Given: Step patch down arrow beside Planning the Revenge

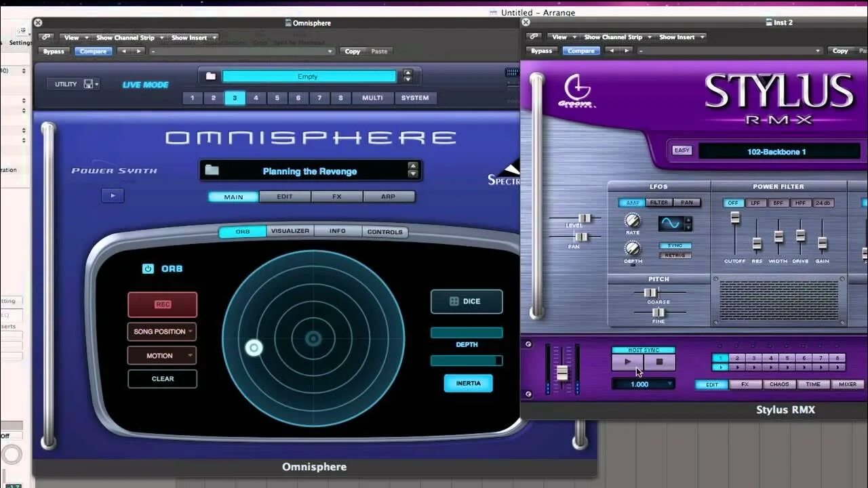Looking at the screenshot, I should 413,175.
